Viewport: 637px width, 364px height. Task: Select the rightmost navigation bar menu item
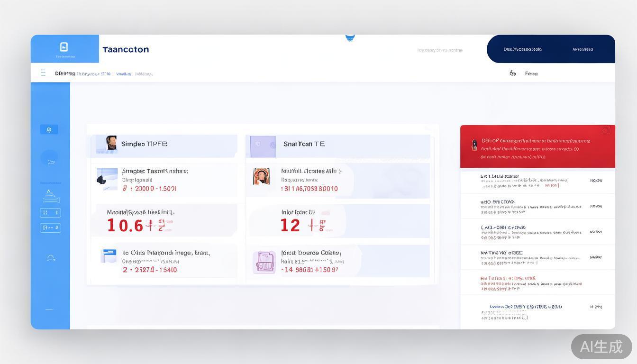pos(582,49)
